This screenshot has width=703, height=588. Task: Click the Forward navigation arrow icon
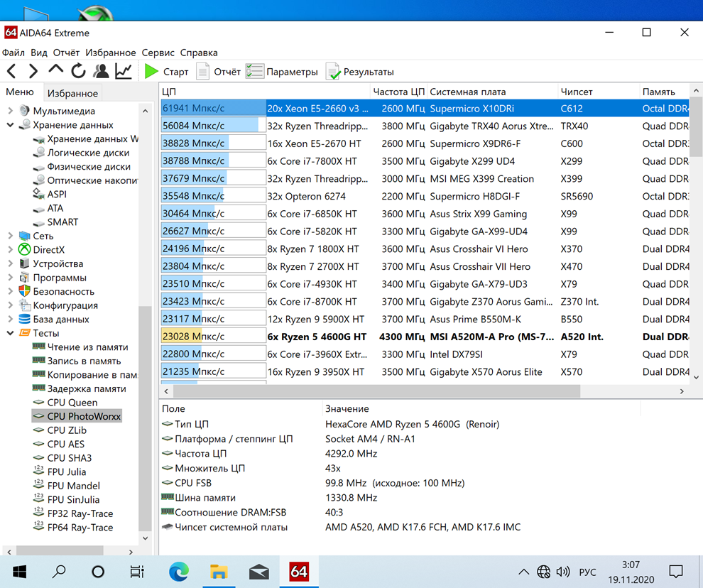pyautogui.click(x=33, y=71)
